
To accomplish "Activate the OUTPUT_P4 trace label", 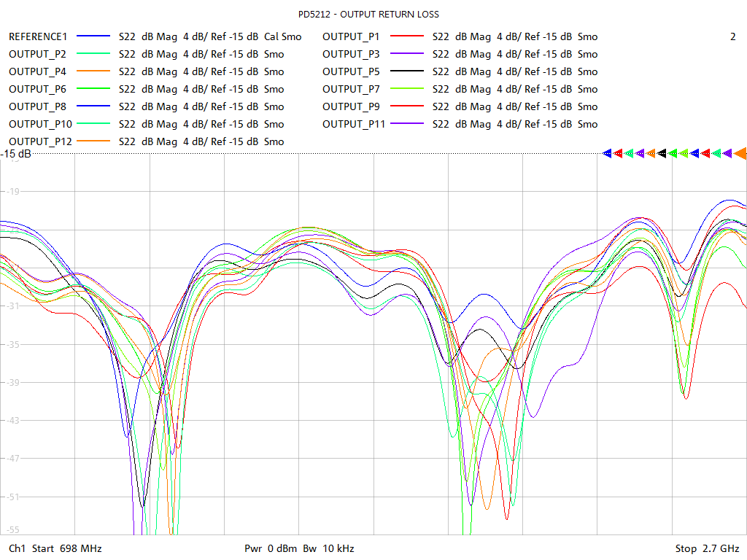I will 38,72.
